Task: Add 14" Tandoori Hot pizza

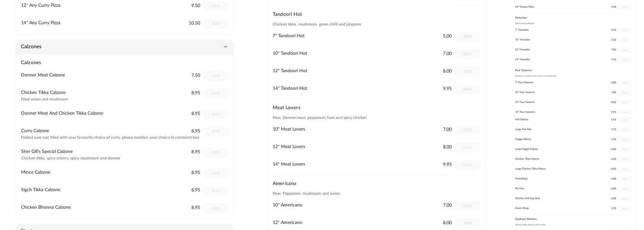Action: tap(467, 89)
